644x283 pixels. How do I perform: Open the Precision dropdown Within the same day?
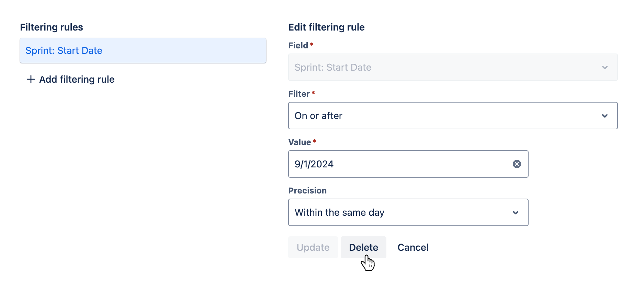tap(408, 212)
